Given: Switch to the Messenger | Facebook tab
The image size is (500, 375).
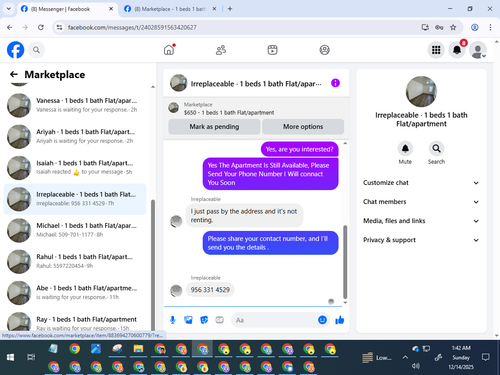Looking at the screenshot, I should (66, 9).
